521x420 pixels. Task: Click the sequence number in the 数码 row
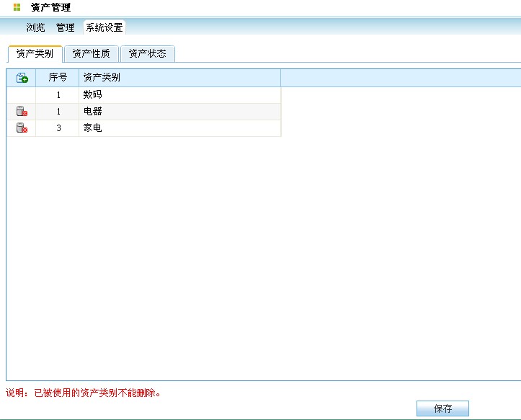pos(58,95)
